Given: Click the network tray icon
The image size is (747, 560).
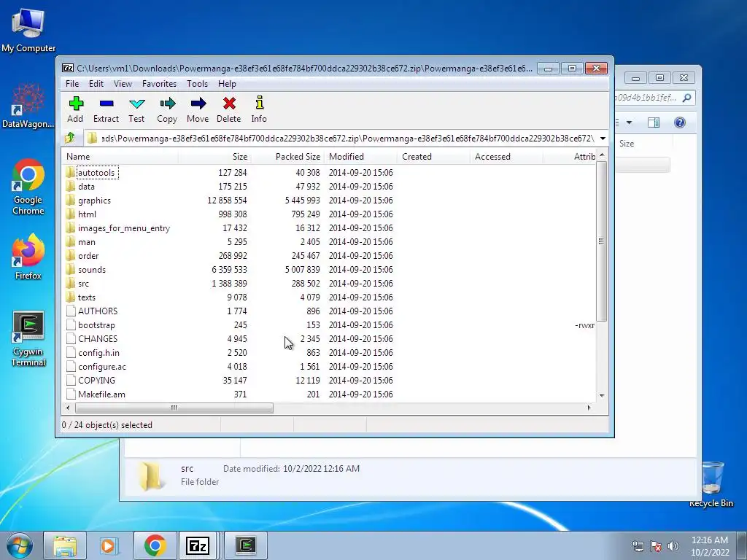Looking at the screenshot, I should pyautogui.click(x=638, y=546).
